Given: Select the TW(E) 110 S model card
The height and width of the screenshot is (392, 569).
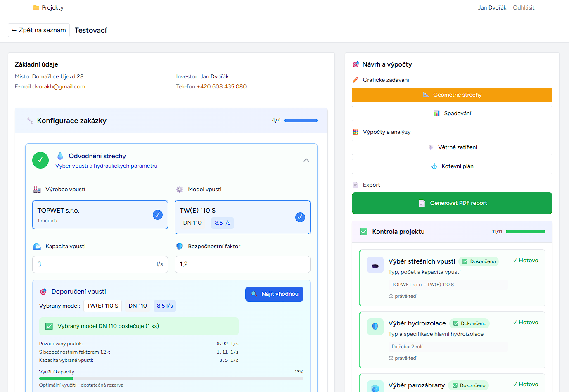Looking at the screenshot, I should (x=243, y=217).
